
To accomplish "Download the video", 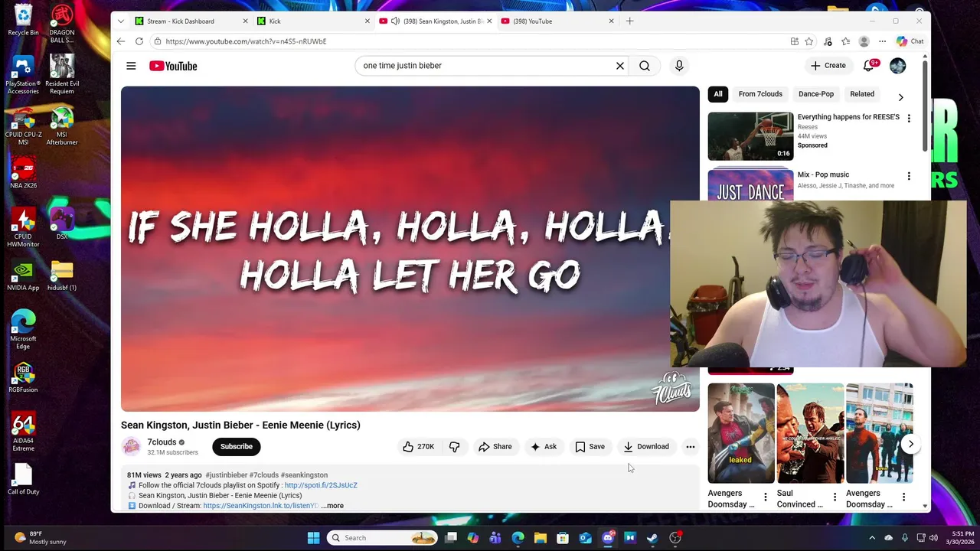I will pyautogui.click(x=646, y=447).
